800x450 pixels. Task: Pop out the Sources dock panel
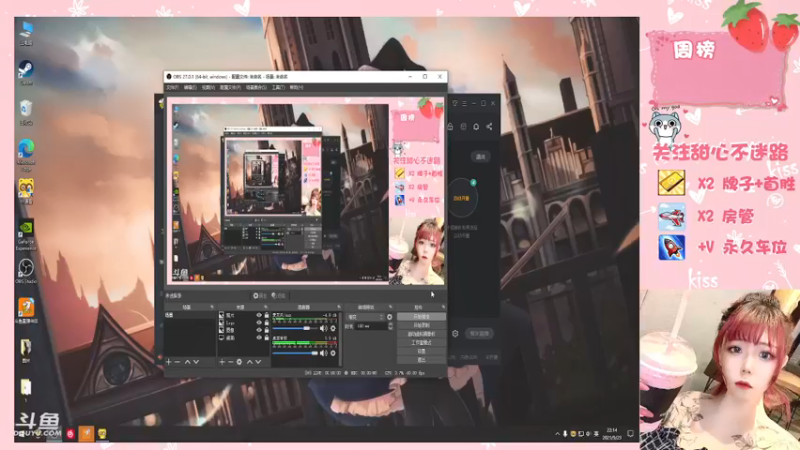tap(265, 307)
